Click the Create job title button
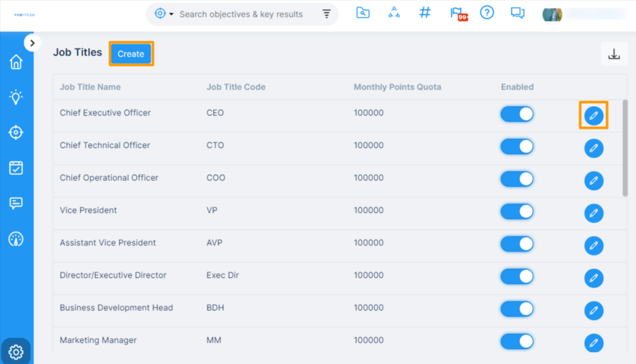This screenshot has height=364, width=636. 131,54
